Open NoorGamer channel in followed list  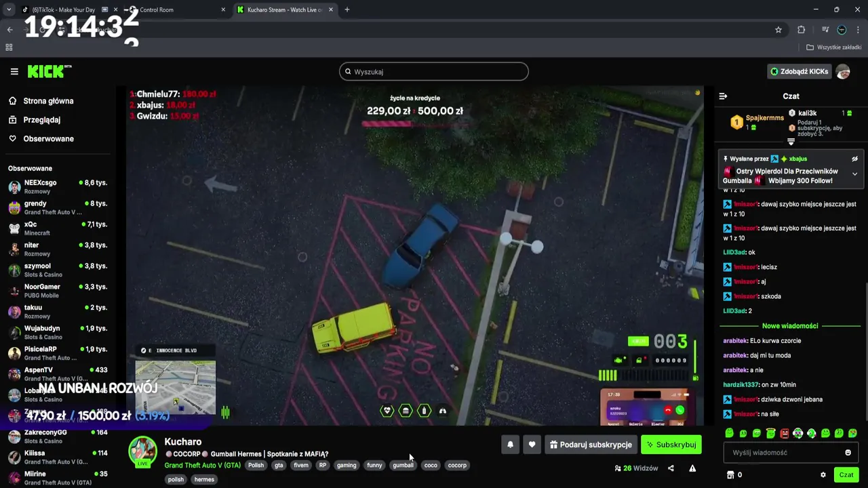coord(58,291)
